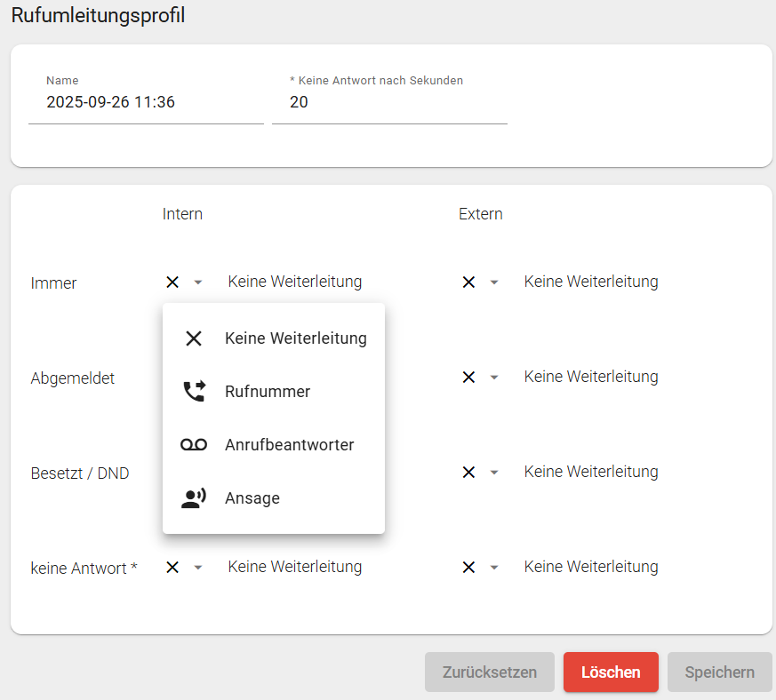Open the Abgemeldet Extern dropdown arrow

(x=494, y=378)
